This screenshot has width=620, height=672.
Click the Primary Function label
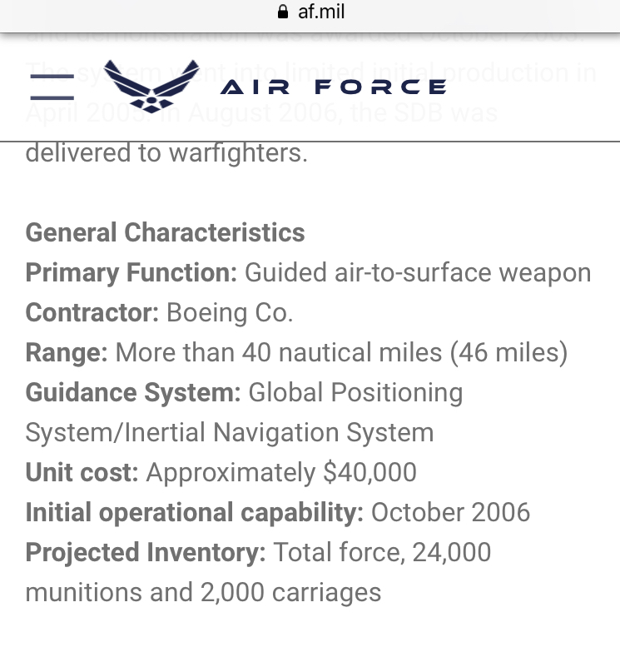(x=131, y=273)
